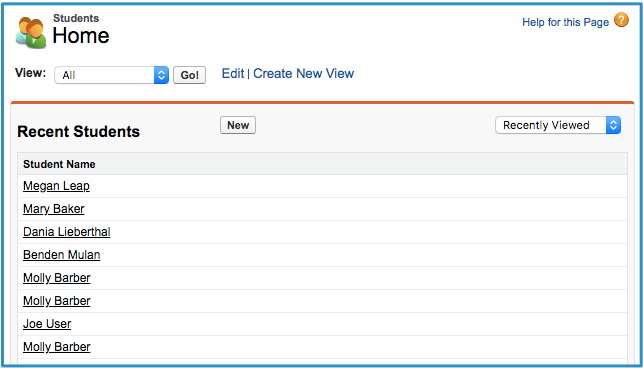Click the Students people icon

click(31, 33)
